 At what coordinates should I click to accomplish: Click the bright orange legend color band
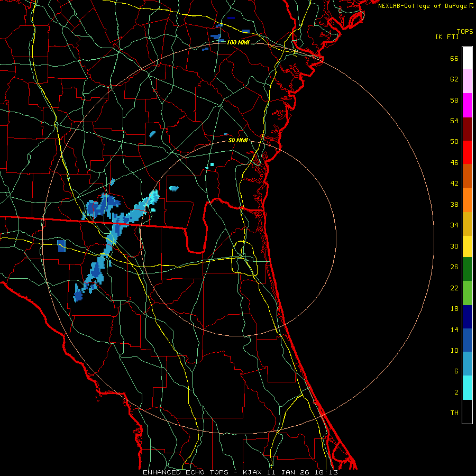click(x=467, y=200)
